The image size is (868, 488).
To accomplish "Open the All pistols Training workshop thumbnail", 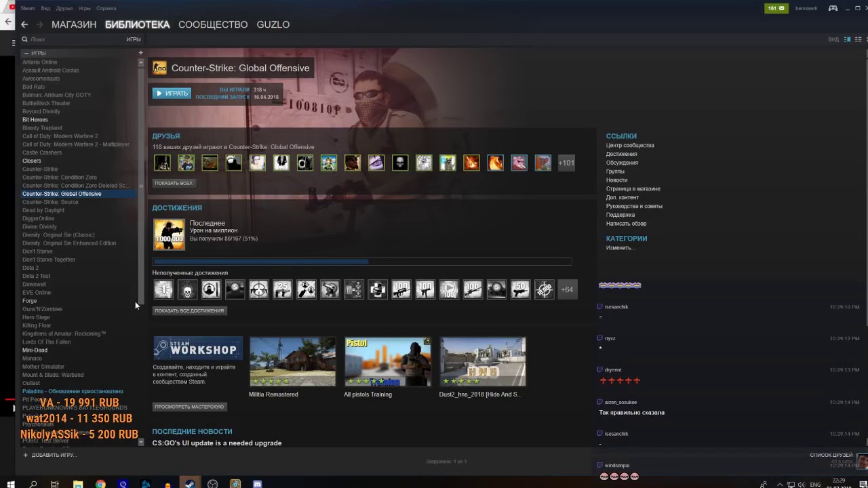I will click(388, 361).
